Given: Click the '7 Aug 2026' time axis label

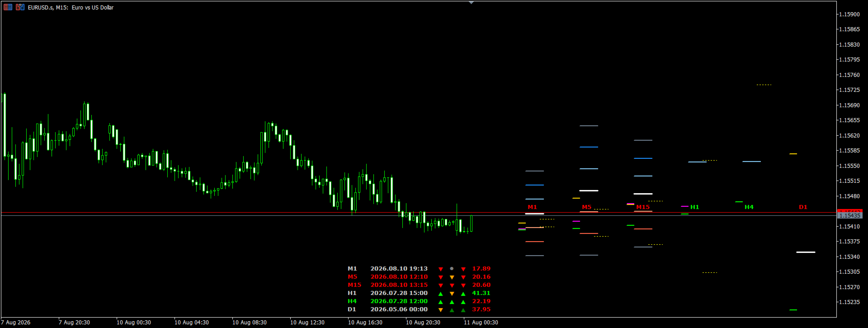Looking at the screenshot, I should [16, 323].
